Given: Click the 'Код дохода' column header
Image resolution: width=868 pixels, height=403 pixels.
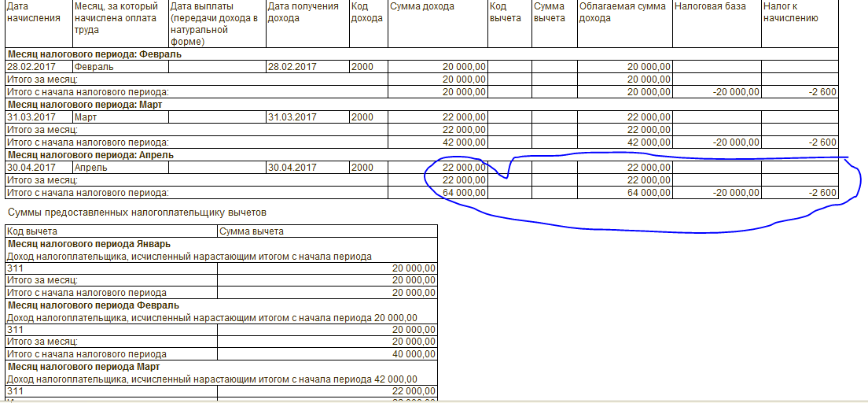Looking at the screenshot, I should point(366,12).
